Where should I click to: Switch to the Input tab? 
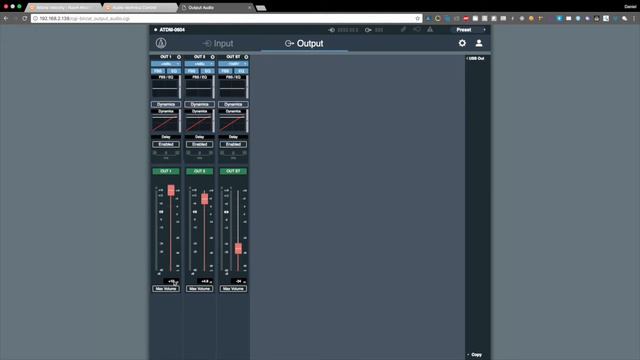pos(218,43)
